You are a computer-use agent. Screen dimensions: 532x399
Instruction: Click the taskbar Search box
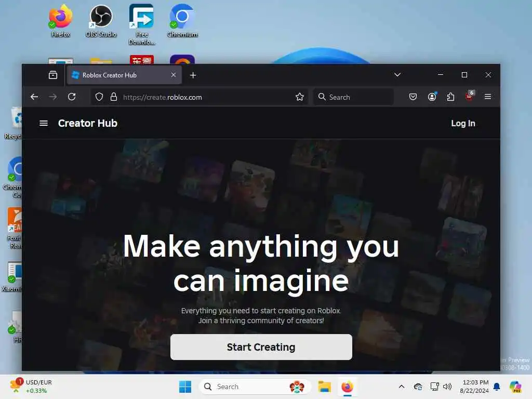(255, 387)
